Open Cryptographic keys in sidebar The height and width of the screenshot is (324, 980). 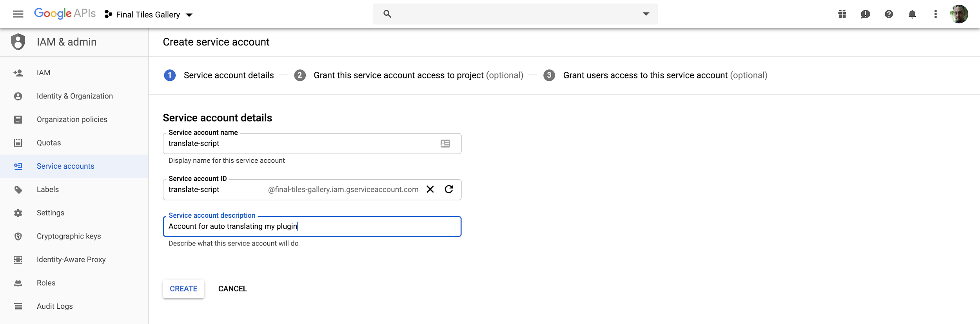click(69, 236)
